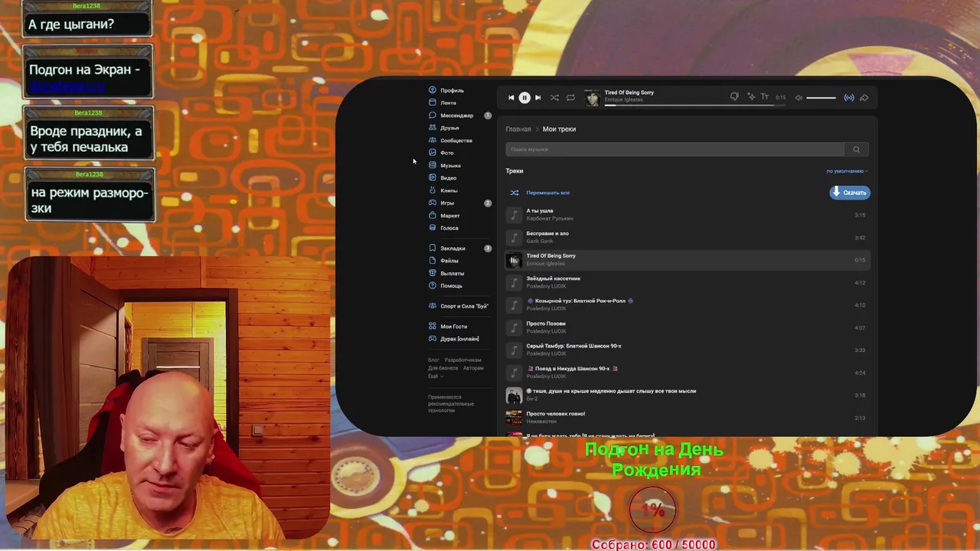Image resolution: width=980 pixels, height=551 pixels.
Task: Go to Главная in the breadcrumb
Action: pos(518,129)
